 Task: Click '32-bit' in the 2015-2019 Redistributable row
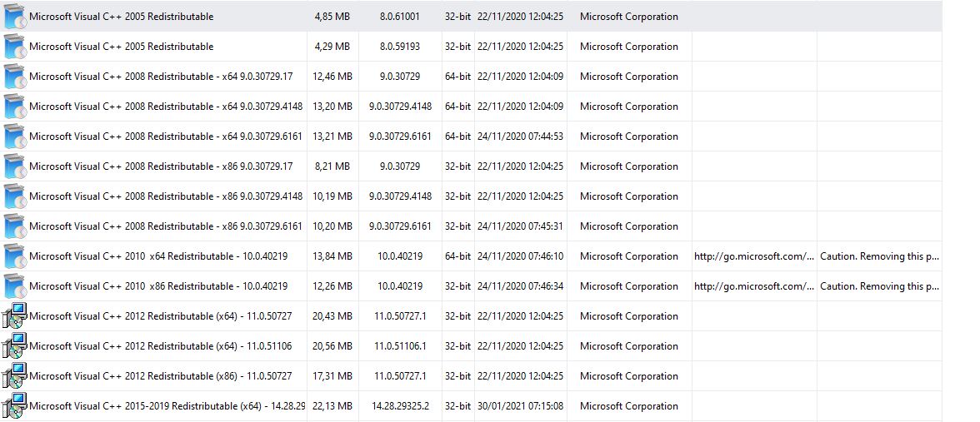[x=457, y=406]
